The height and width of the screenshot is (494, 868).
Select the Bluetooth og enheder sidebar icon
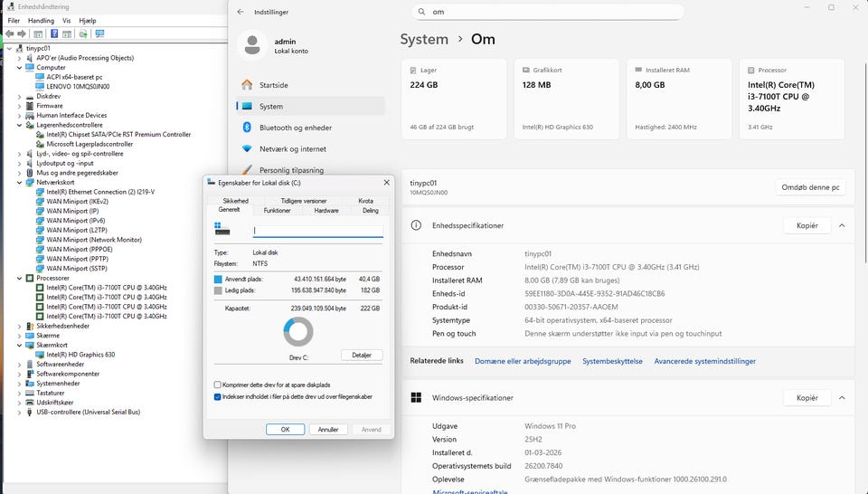click(246, 128)
